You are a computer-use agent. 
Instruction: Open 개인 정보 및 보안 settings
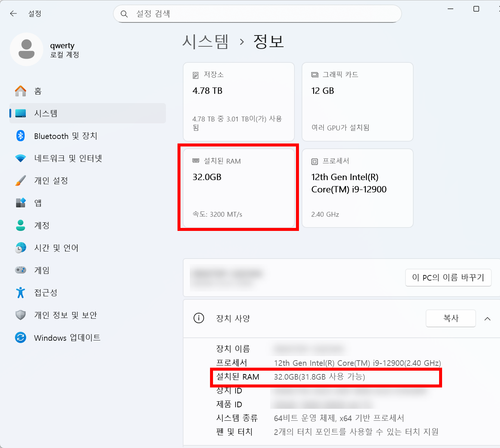(87, 315)
